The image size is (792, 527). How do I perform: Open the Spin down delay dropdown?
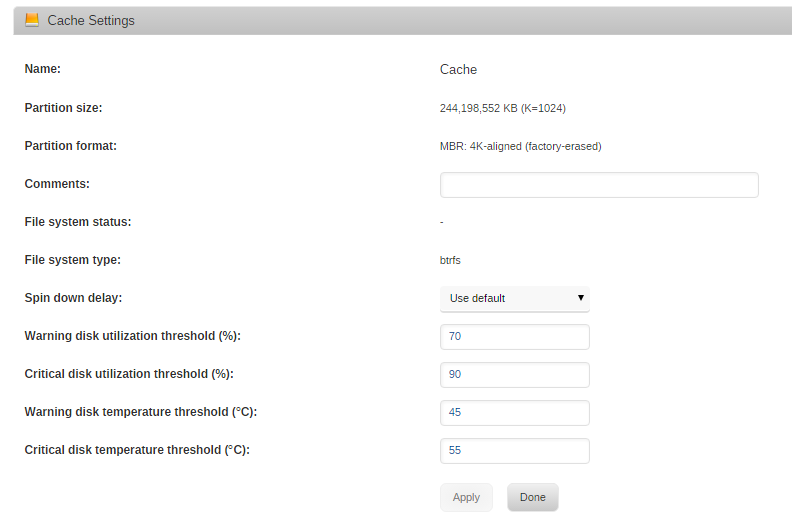(x=515, y=299)
